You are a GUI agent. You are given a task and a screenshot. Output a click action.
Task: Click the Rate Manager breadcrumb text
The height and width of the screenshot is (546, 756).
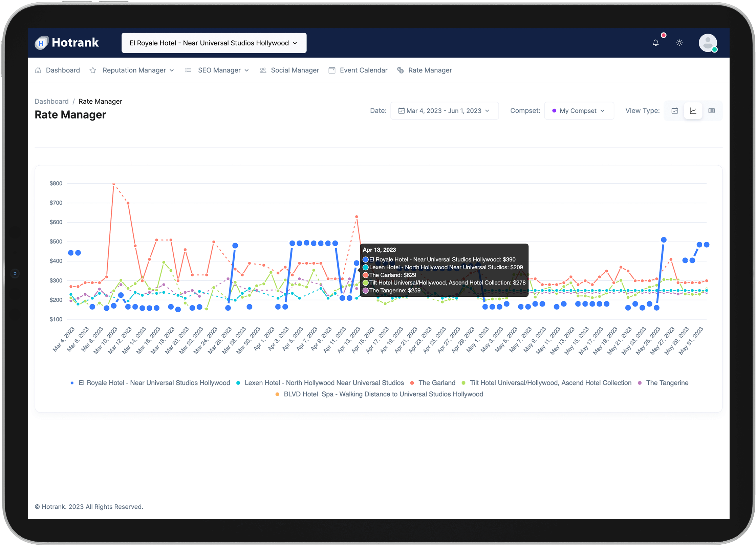point(100,101)
